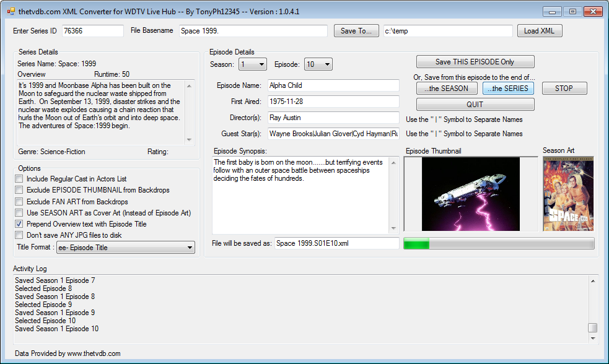Enable Don't save ANY JPG files to disk
Viewport: 609px width, 364px height.
point(19,235)
